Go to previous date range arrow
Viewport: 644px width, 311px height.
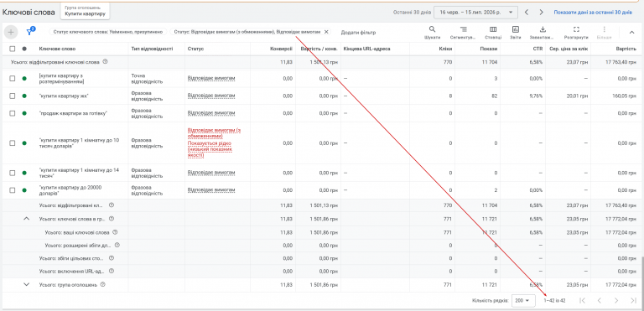(x=527, y=13)
